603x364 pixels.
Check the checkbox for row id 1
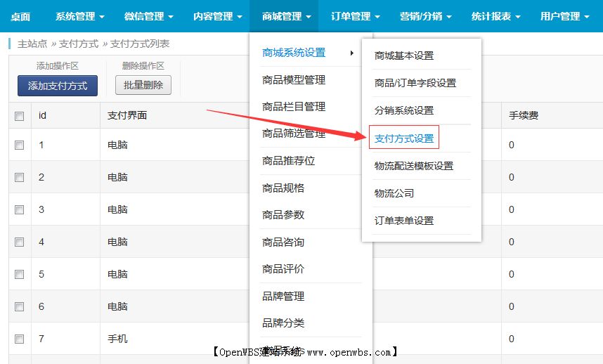click(x=20, y=145)
